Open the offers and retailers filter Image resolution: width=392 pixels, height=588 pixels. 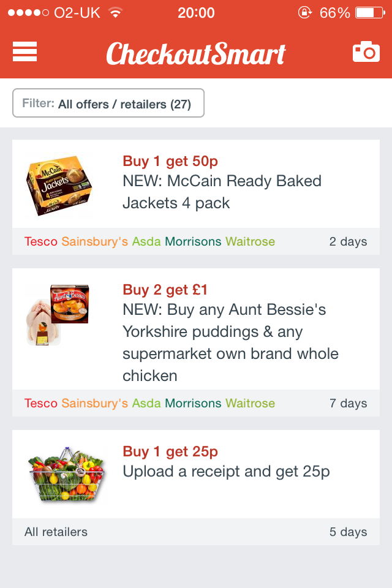[108, 104]
